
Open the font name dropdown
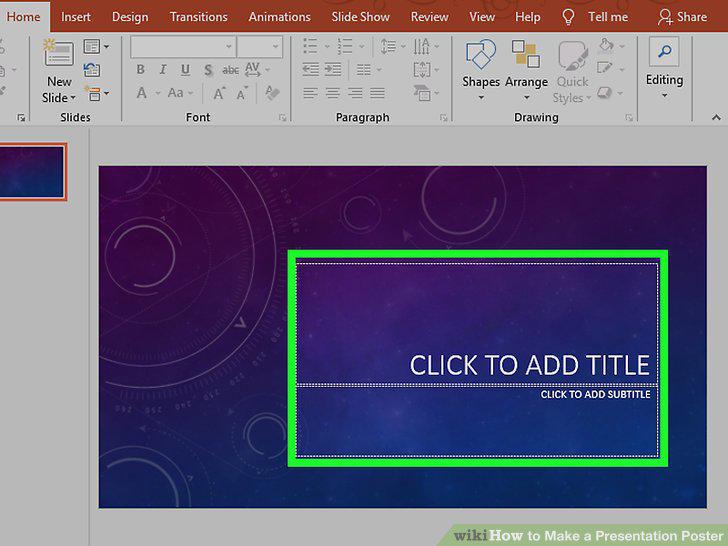pyautogui.click(x=183, y=46)
